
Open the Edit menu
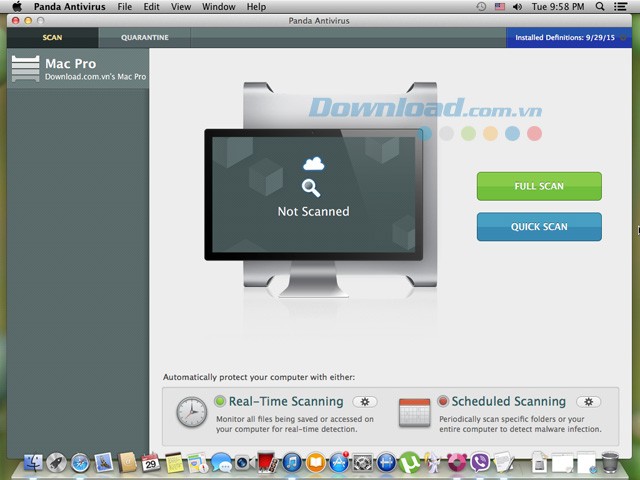pyautogui.click(x=151, y=7)
